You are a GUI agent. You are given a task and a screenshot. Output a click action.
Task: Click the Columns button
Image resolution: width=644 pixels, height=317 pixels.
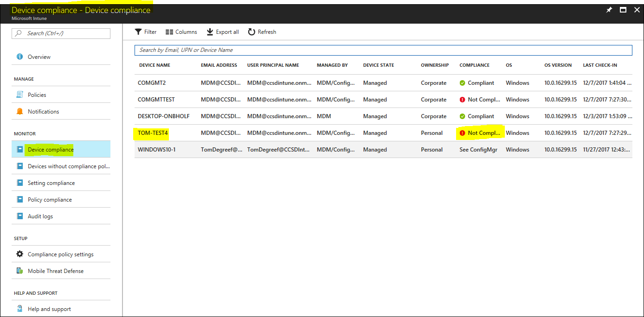[181, 32]
